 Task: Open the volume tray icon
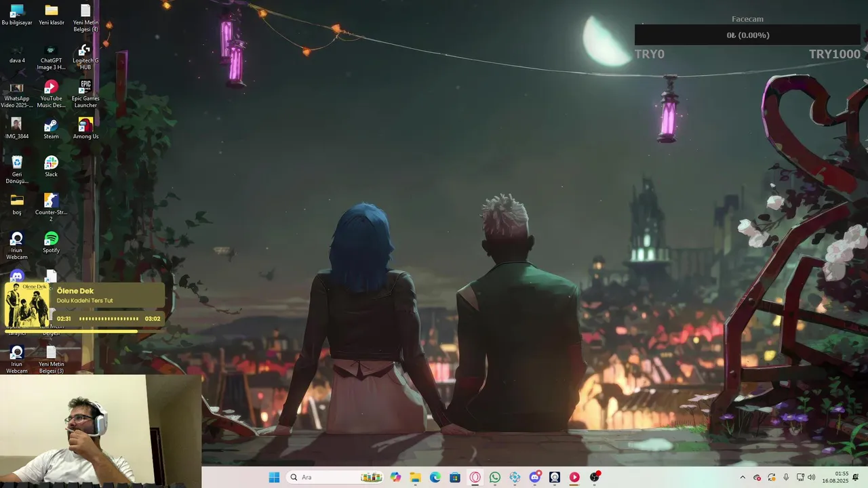pos(812,477)
